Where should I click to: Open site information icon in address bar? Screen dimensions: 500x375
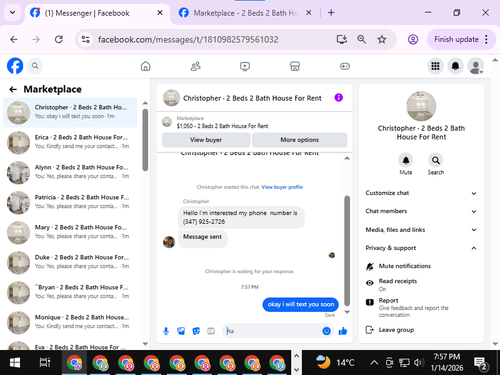point(86,40)
